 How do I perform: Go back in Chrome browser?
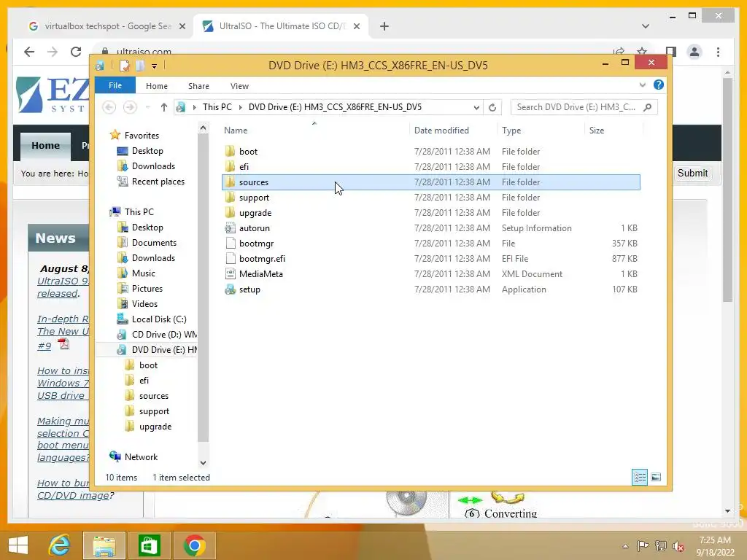(x=29, y=52)
